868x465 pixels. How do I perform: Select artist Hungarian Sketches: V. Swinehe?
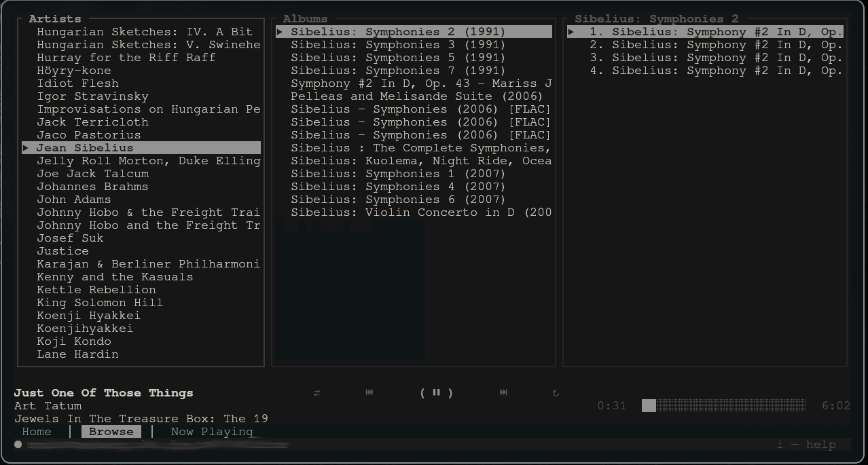click(149, 45)
